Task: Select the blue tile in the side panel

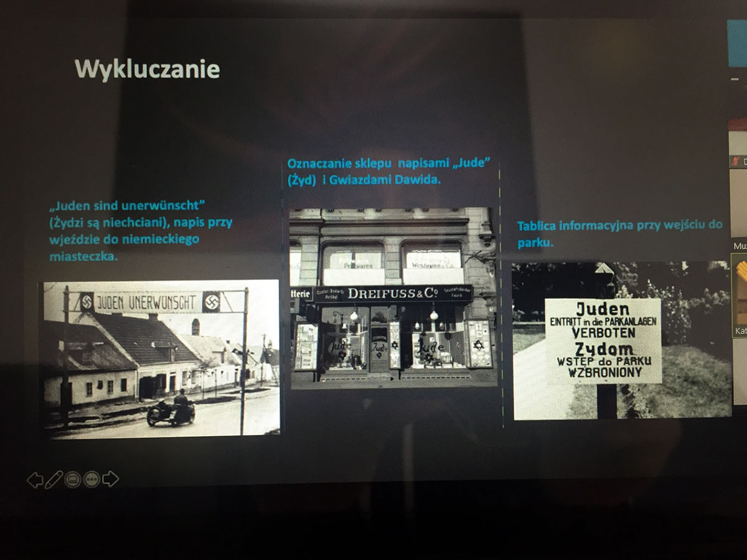Action: click(737, 44)
